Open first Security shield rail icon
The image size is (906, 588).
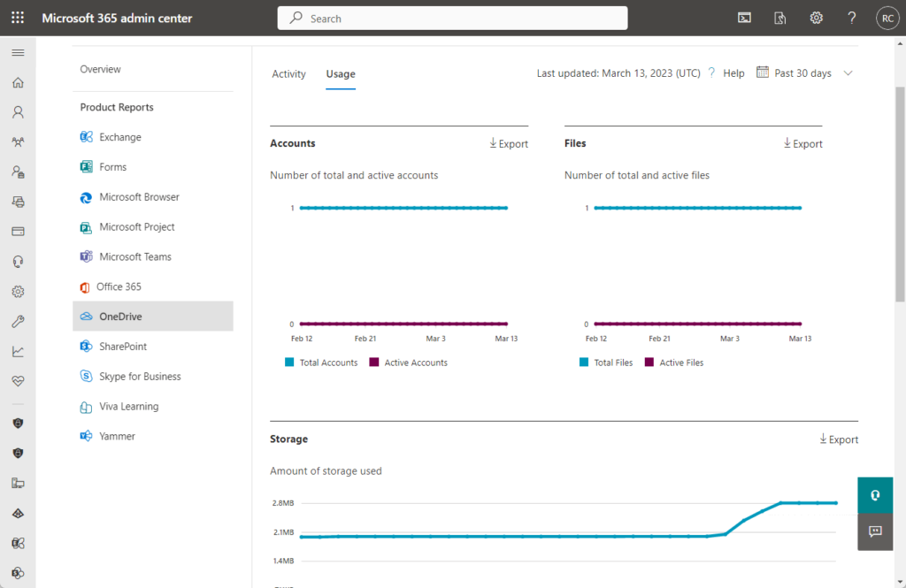coord(18,424)
